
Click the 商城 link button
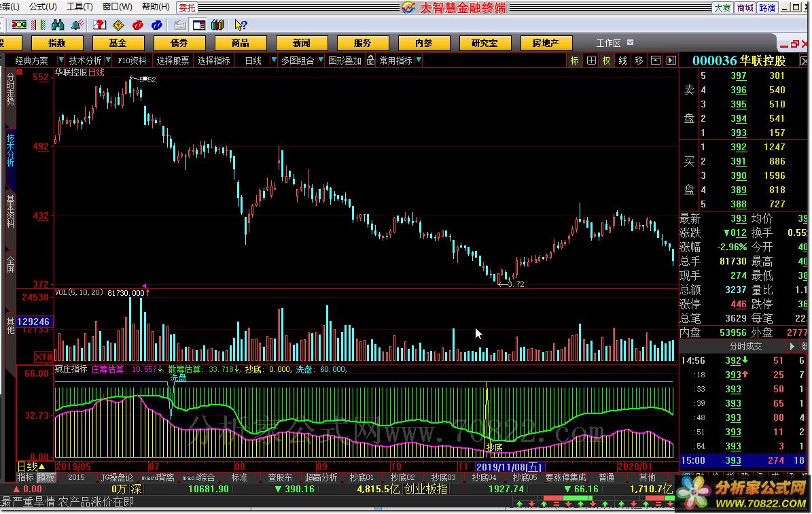pyautogui.click(x=745, y=7)
